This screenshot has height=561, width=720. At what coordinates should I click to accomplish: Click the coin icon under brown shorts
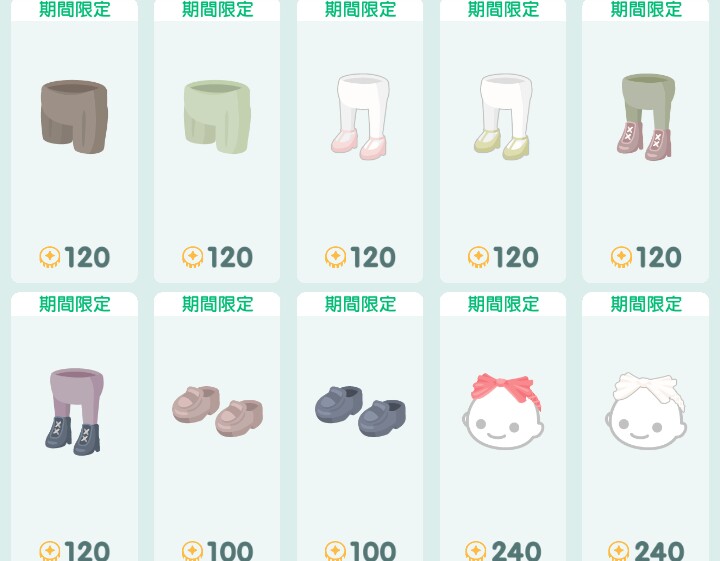[50, 257]
